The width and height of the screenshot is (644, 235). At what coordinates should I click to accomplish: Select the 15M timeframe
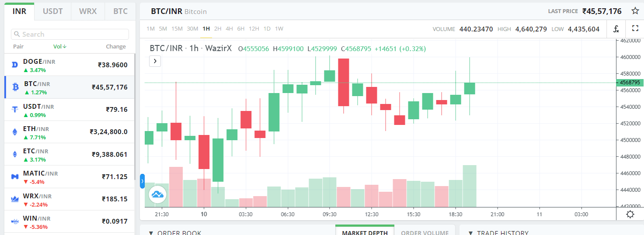coord(177,28)
